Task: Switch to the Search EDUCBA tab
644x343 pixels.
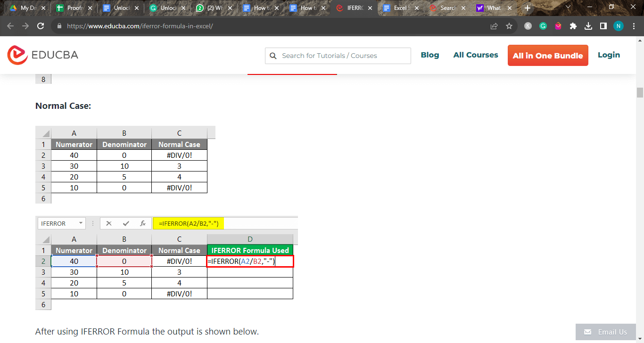Action: pyautogui.click(x=446, y=8)
